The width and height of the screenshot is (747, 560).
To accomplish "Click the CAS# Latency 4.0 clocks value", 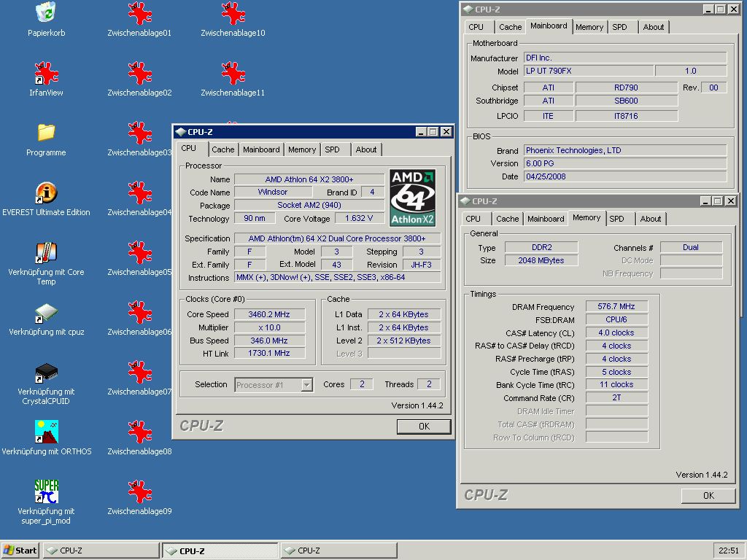I will [616, 332].
